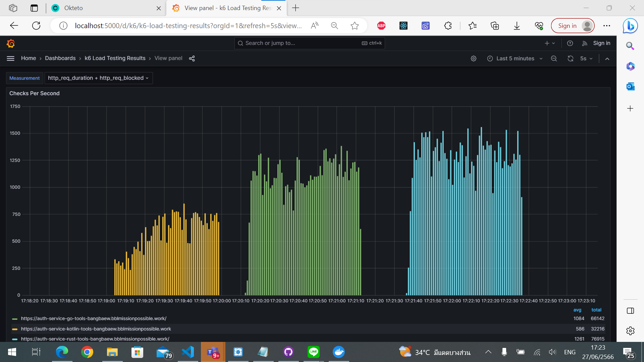Expand the 5s refresh interval dropdown

(586, 58)
